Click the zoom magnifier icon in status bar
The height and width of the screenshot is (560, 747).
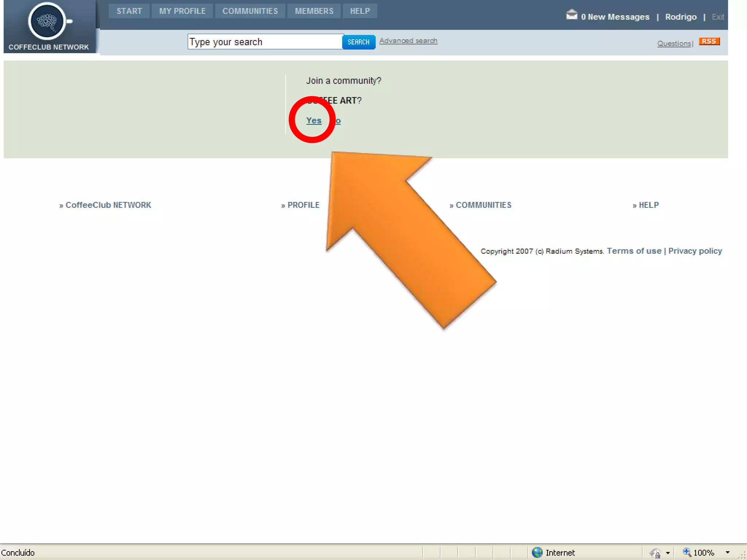click(x=687, y=552)
